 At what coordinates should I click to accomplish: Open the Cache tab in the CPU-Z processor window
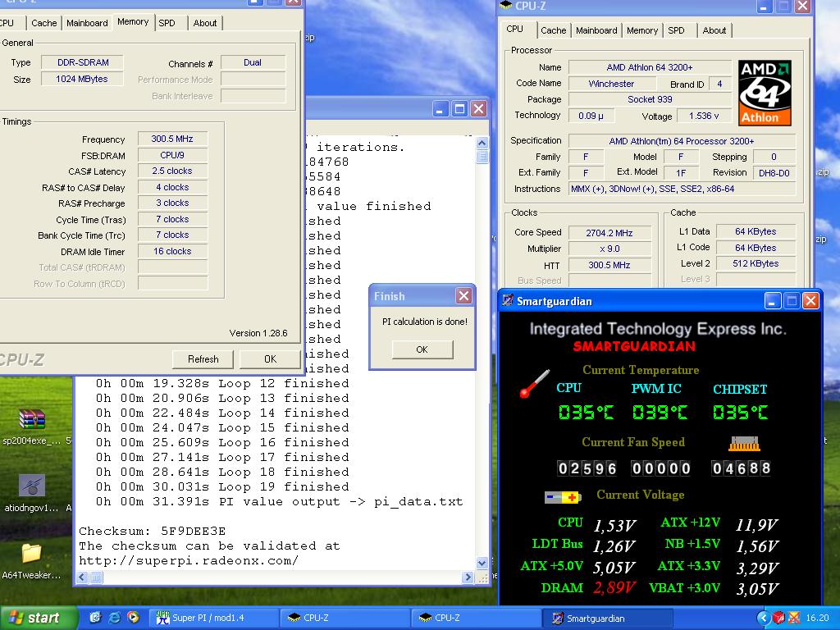click(x=554, y=30)
